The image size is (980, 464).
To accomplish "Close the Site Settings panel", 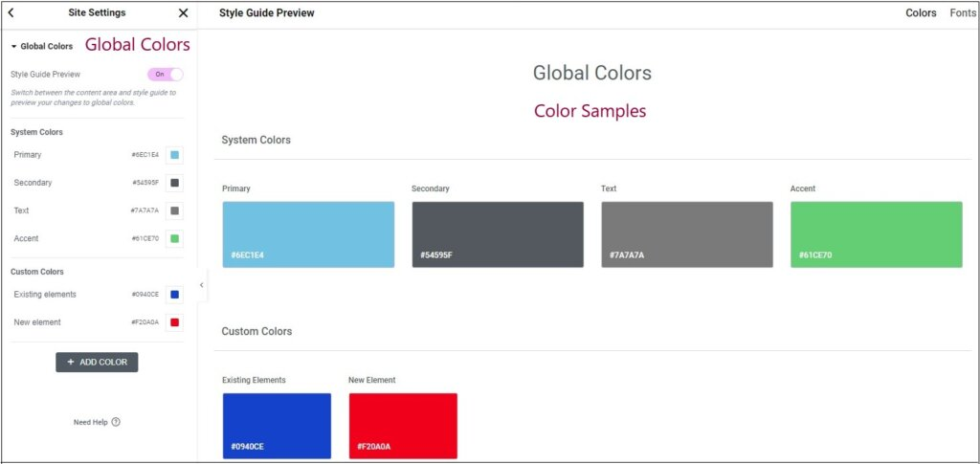I will click(x=184, y=13).
